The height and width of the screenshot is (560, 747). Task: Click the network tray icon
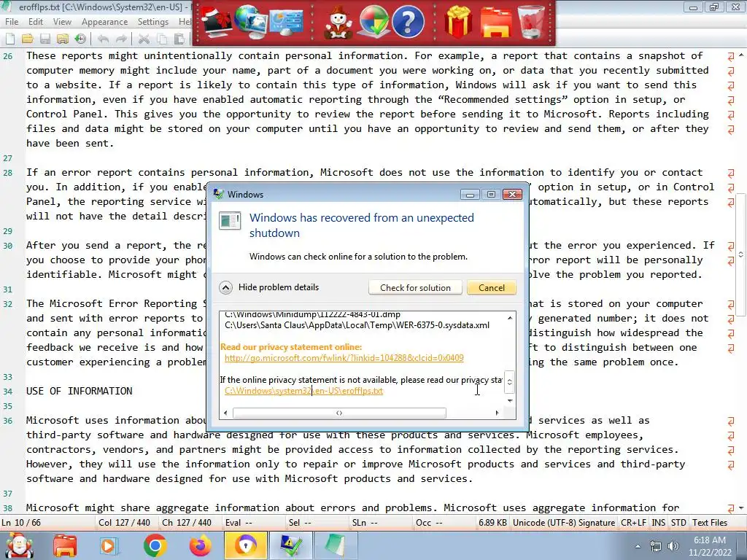coord(656,546)
